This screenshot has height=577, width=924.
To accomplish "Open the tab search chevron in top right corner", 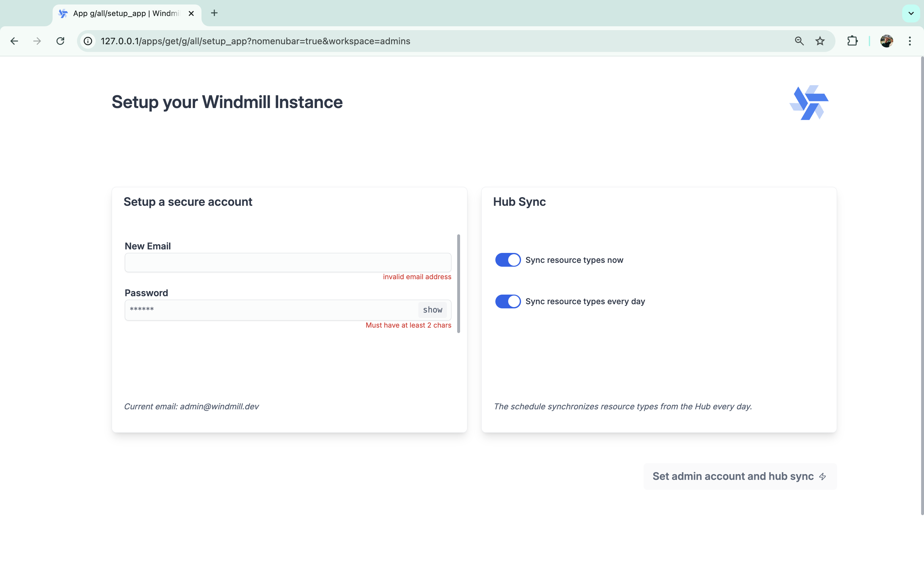I will click(911, 13).
